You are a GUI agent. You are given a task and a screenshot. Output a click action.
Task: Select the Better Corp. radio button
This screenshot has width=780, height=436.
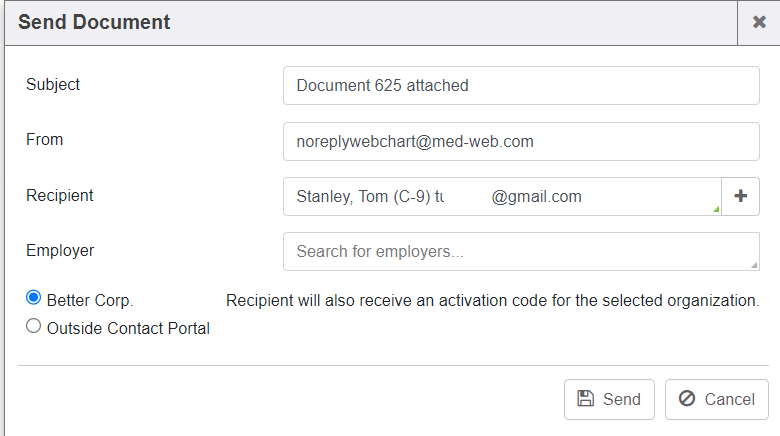point(33,298)
